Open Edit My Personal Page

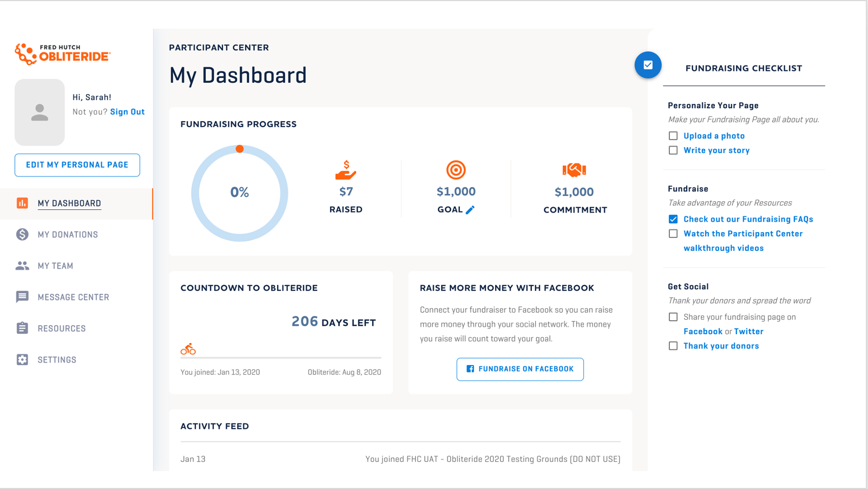[77, 165]
